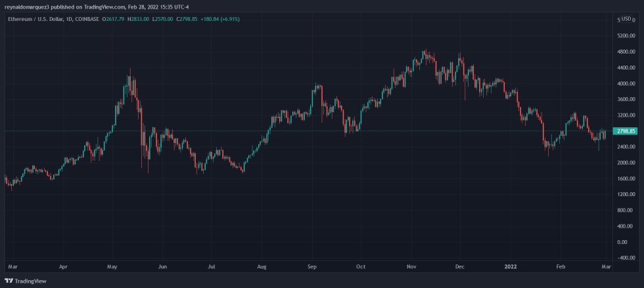Image resolution: width=644 pixels, height=288 pixels.
Task: Click the TradingView logo icon
Action: tap(9, 281)
